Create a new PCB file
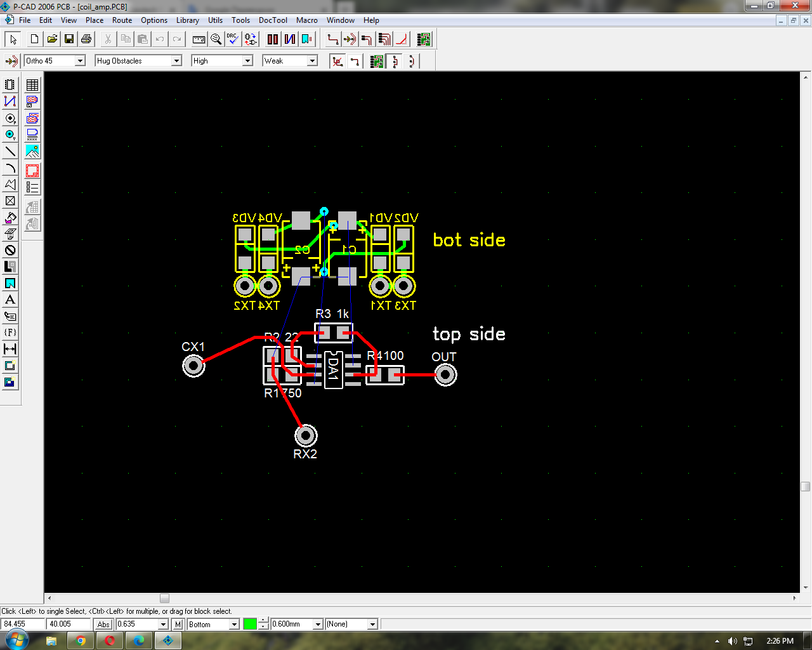This screenshot has height=650, width=812. coord(35,39)
